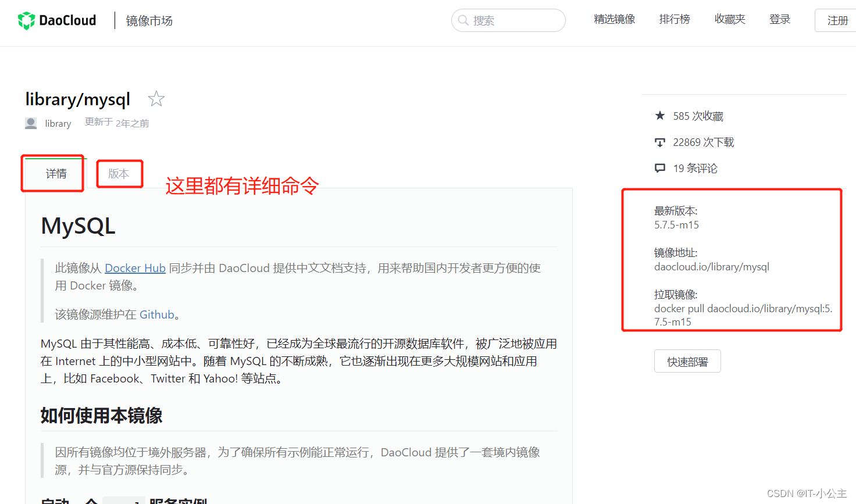The image size is (856, 504).
Task: Open 精选镜像 in the top navigation
Action: pyautogui.click(x=615, y=19)
